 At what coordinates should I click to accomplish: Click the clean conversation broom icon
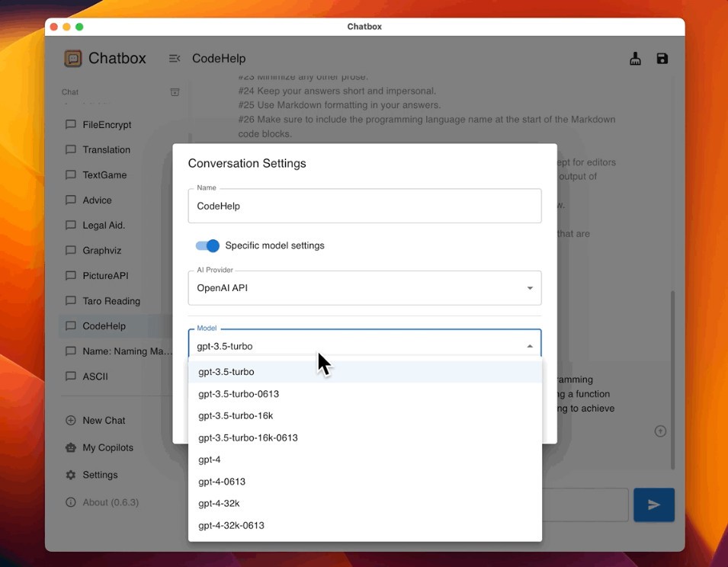pyautogui.click(x=635, y=59)
